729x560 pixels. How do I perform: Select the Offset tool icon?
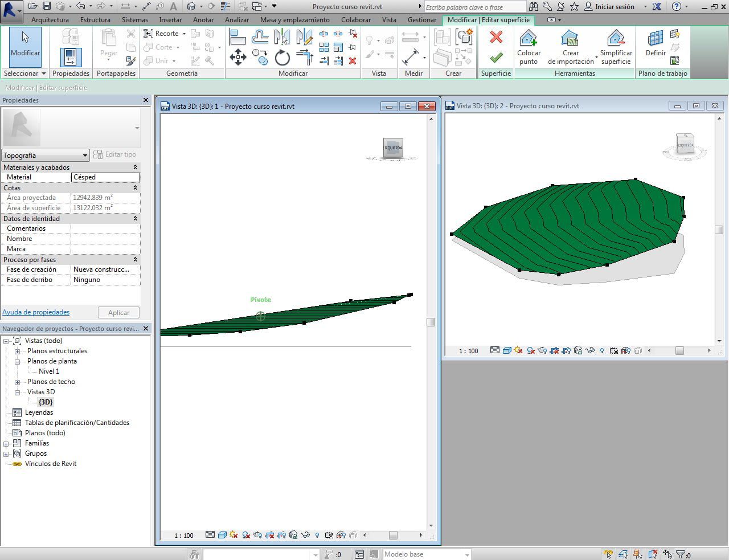260,38
